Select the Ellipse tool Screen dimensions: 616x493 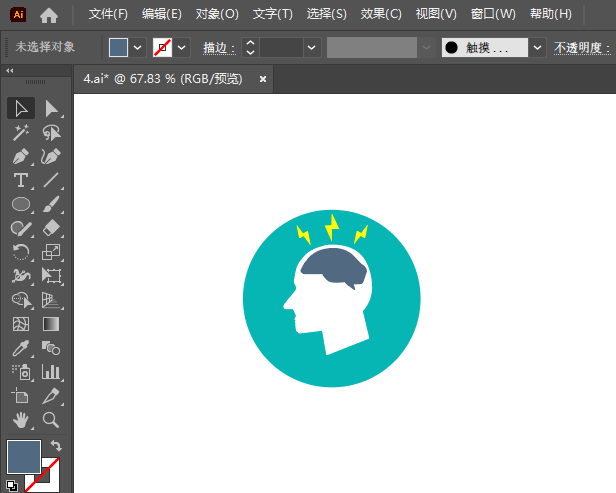click(x=21, y=204)
